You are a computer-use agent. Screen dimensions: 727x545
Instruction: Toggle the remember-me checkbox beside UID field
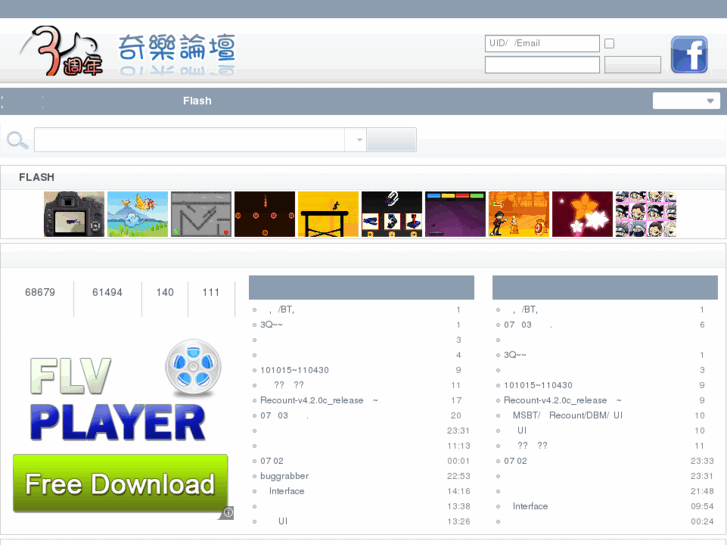pyautogui.click(x=609, y=44)
